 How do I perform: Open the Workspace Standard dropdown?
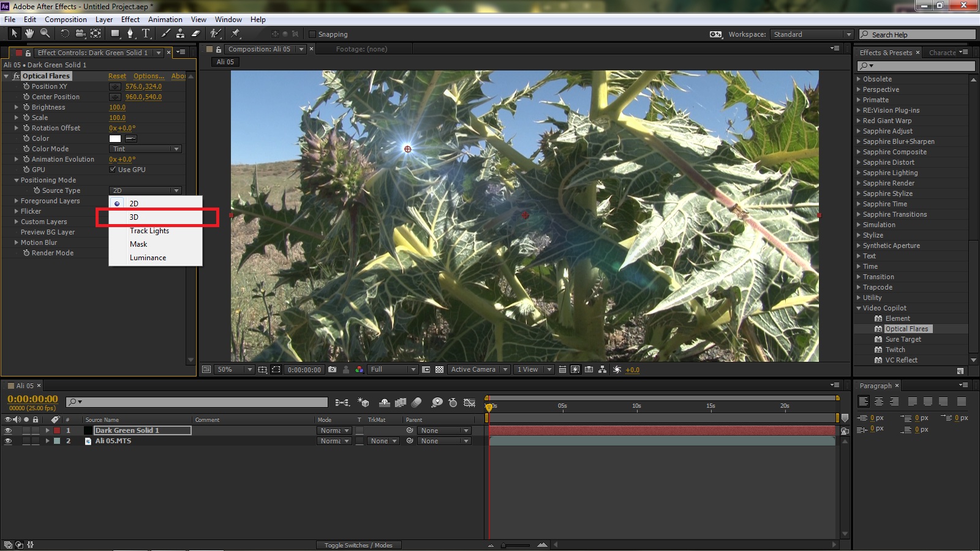coord(812,34)
